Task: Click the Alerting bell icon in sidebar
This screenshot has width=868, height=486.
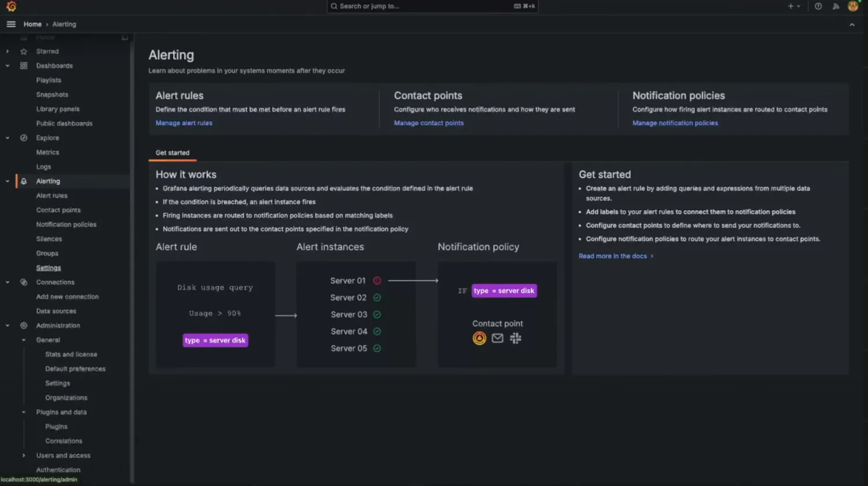Action: [24, 181]
